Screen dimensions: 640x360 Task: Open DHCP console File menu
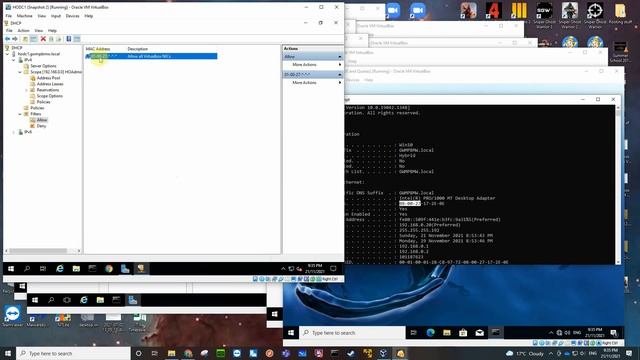click(x=9, y=31)
